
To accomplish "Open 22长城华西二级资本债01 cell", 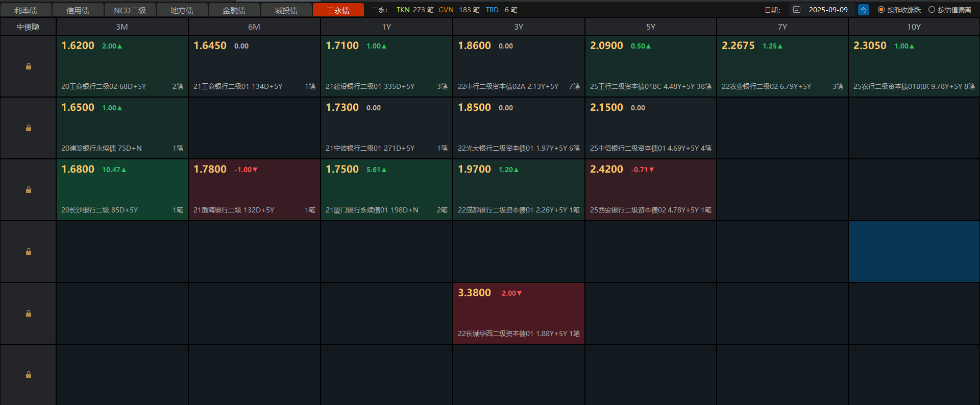I will pos(519,314).
